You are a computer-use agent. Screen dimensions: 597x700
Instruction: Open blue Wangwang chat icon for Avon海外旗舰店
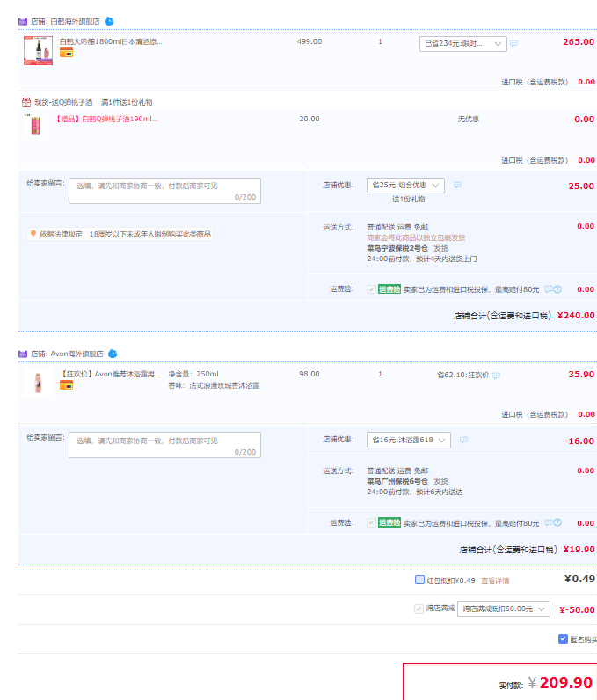pos(113,354)
